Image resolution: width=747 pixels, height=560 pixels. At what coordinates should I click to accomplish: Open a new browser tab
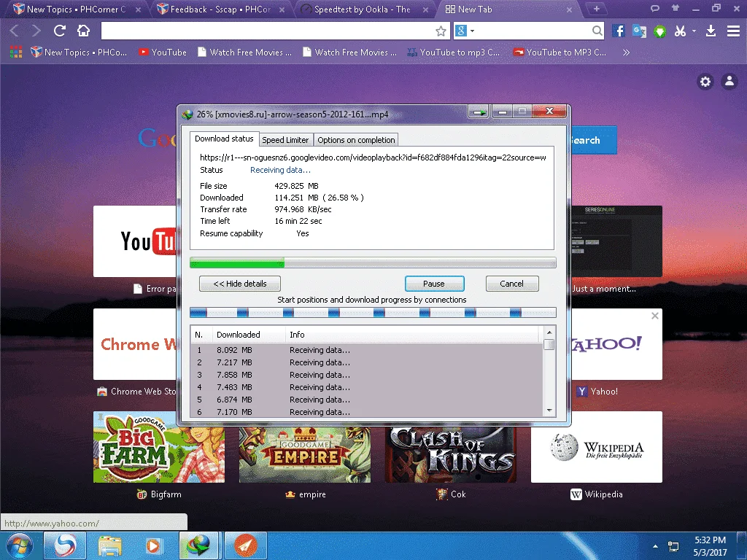(596, 9)
